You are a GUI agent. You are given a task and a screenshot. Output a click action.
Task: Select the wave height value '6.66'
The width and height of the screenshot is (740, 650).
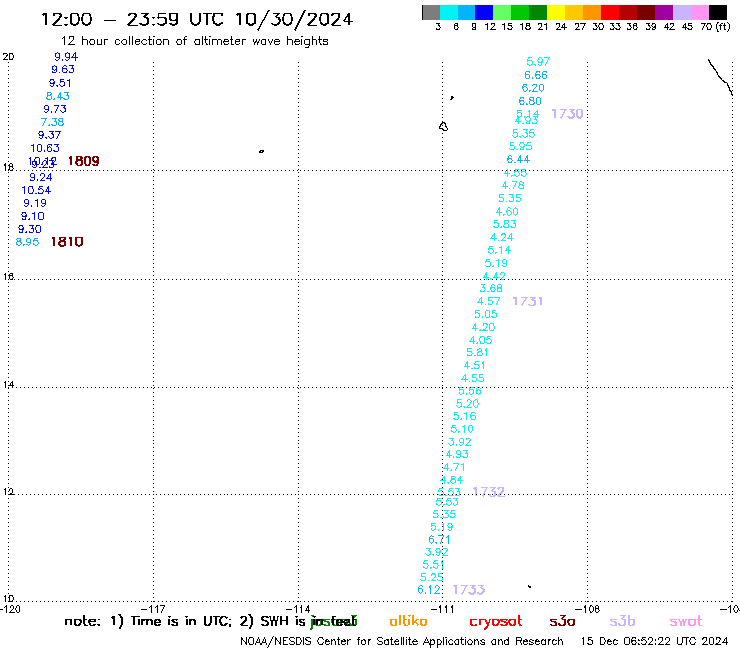pos(536,75)
